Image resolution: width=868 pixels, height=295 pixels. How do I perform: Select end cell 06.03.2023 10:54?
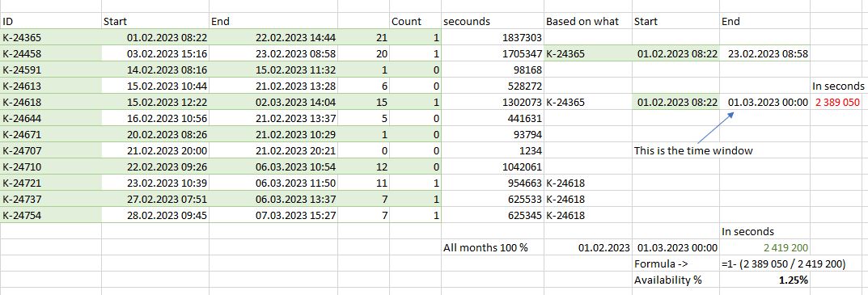pyautogui.click(x=273, y=166)
